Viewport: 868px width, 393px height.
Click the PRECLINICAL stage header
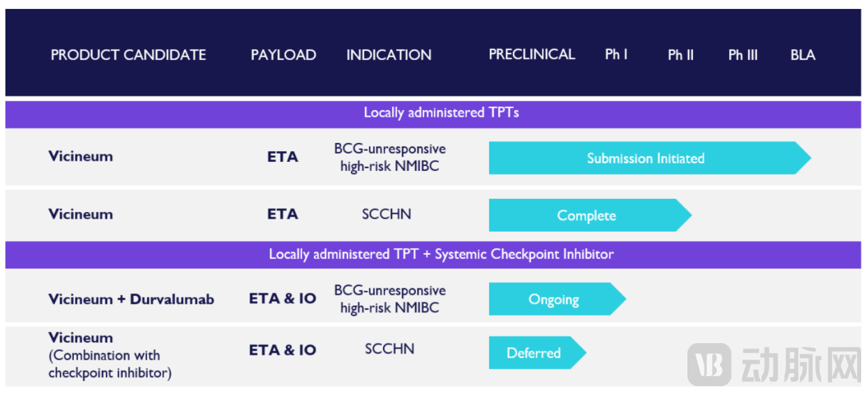pyautogui.click(x=531, y=55)
